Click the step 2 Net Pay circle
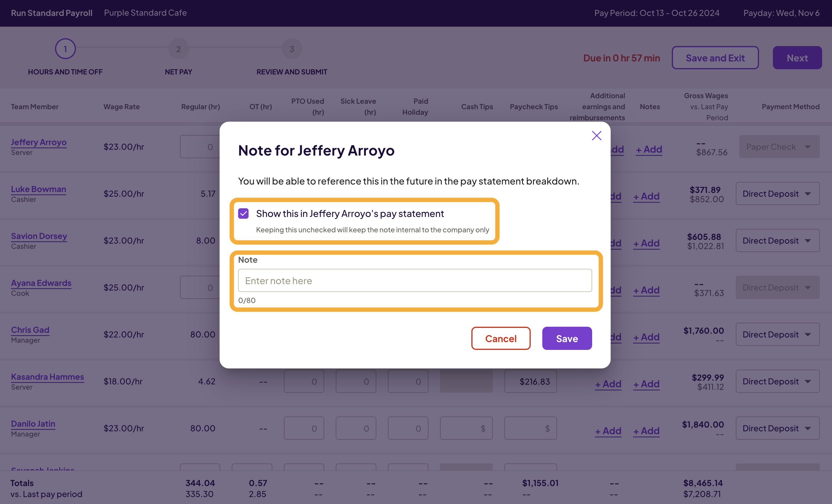Screen dimensions: 832x504 tap(179, 49)
